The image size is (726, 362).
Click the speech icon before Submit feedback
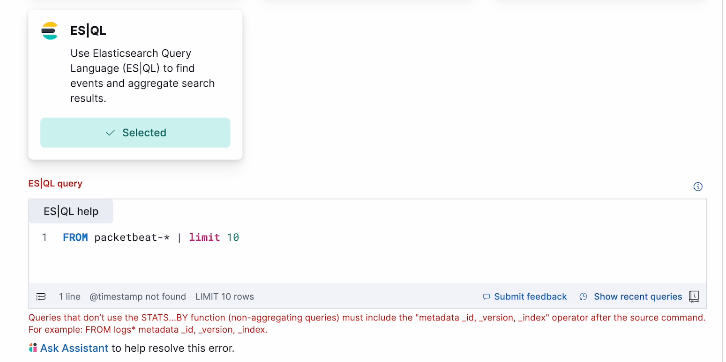point(486,297)
